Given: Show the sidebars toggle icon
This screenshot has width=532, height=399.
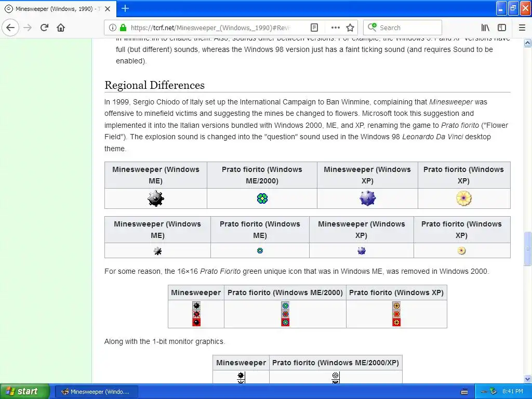Looking at the screenshot, I should coord(502,28).
